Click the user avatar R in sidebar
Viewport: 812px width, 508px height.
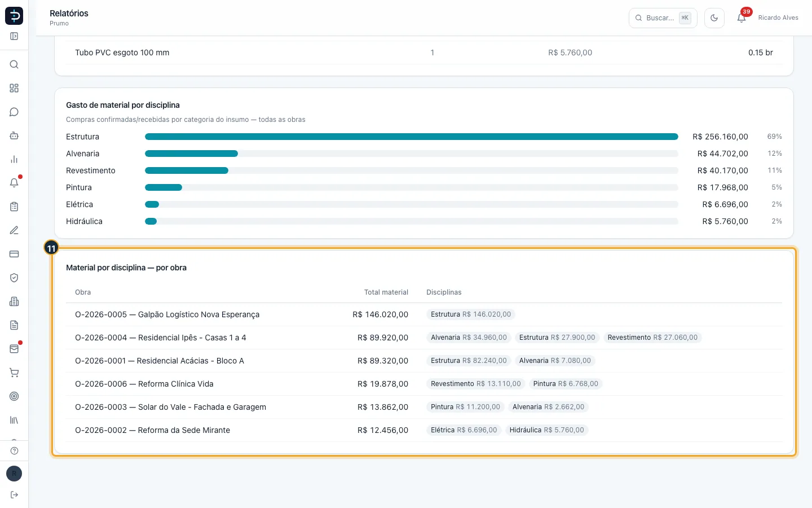click(x=14, y=474)
